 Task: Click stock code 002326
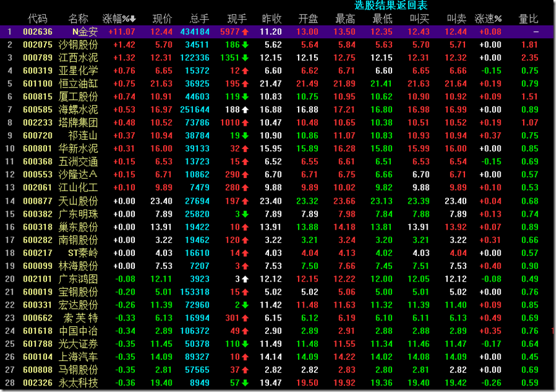37,383
